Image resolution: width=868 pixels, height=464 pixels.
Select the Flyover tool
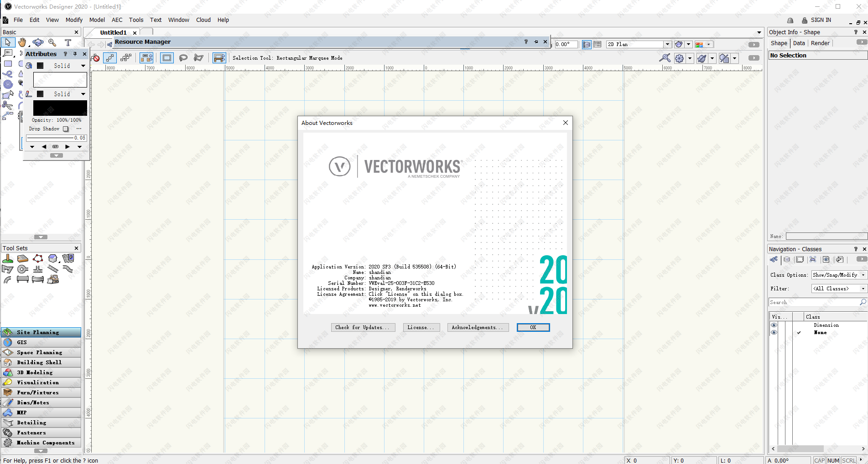click(38, 42)
